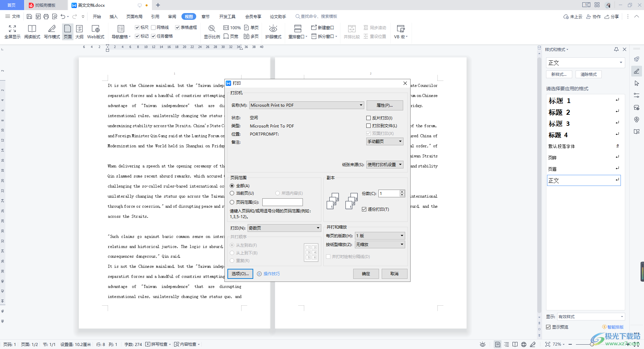Select page range (页码范围) radio button
The image size is (644, 349).
tap(232, 202)
